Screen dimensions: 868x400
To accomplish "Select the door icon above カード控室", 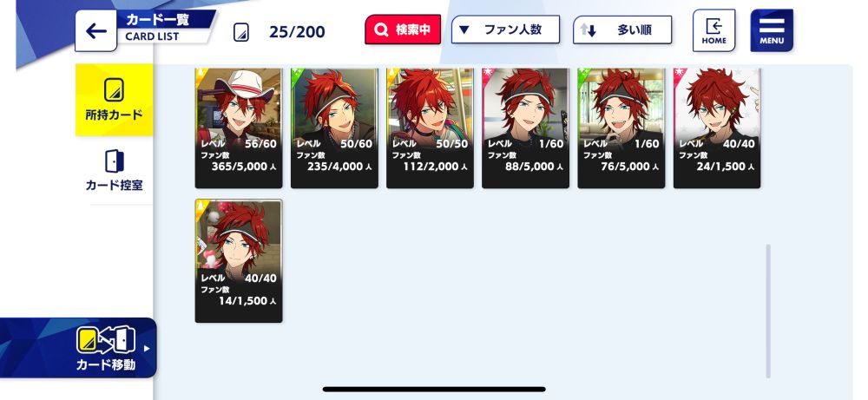I will click(114, 161).
